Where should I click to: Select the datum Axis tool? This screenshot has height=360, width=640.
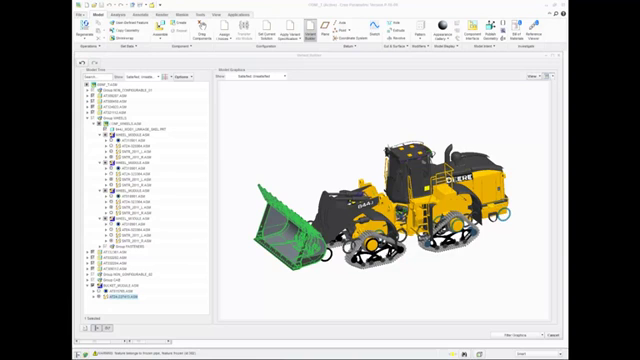pyautogui.click(x=340, y=23)
